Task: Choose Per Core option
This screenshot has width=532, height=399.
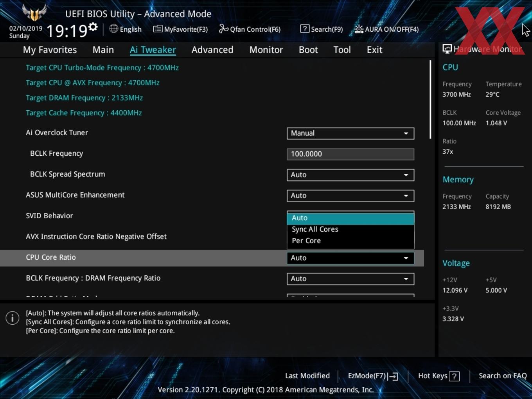Action: 350,241
